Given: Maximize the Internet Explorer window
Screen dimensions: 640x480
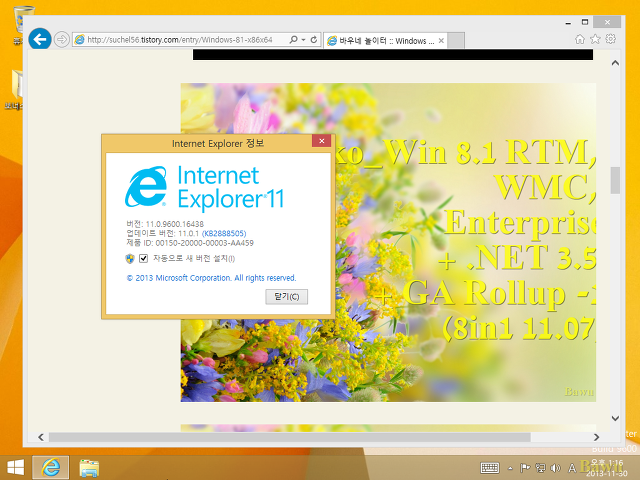Looking at the screenshot, I should click(x=585, y=22).
